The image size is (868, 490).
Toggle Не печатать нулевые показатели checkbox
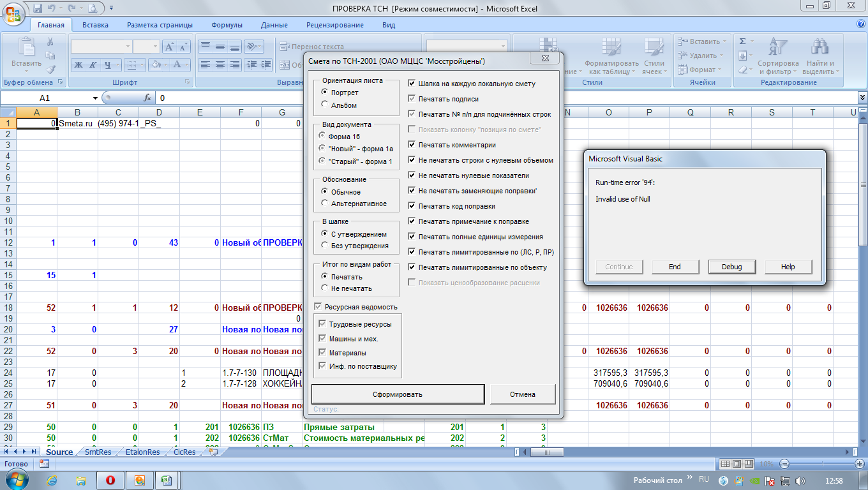tap(412, 175)
